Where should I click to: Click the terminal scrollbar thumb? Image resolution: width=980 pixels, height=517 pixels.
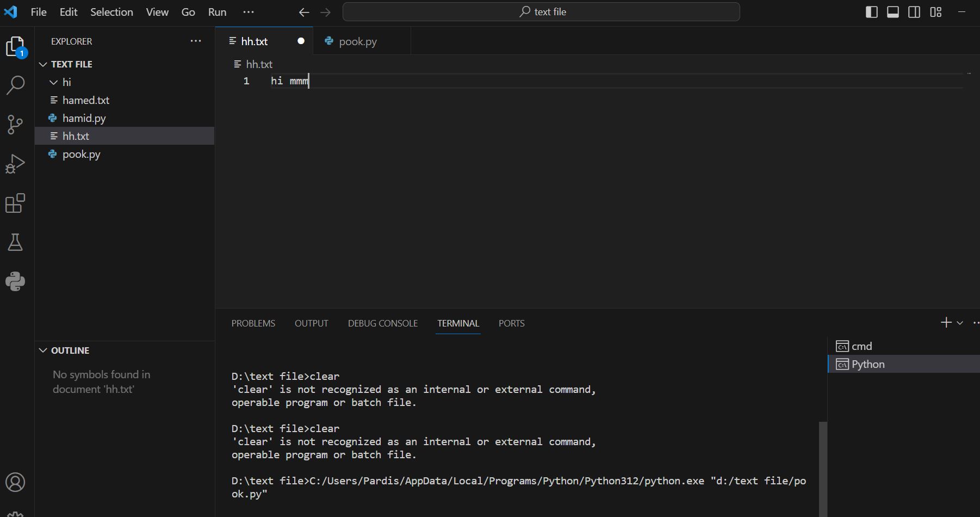pos(823,469)
